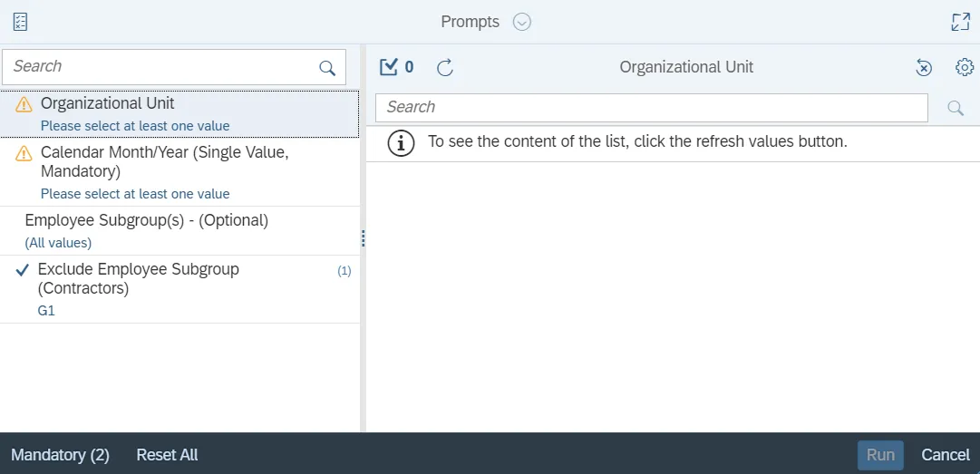Viewport: 980px width, 474px height.
Task: Click the prompts checklist icon top-left
Action: point(20,22)
